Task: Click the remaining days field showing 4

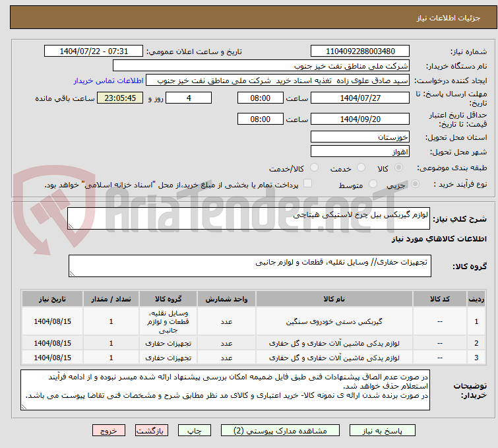Action: (189, 98)
